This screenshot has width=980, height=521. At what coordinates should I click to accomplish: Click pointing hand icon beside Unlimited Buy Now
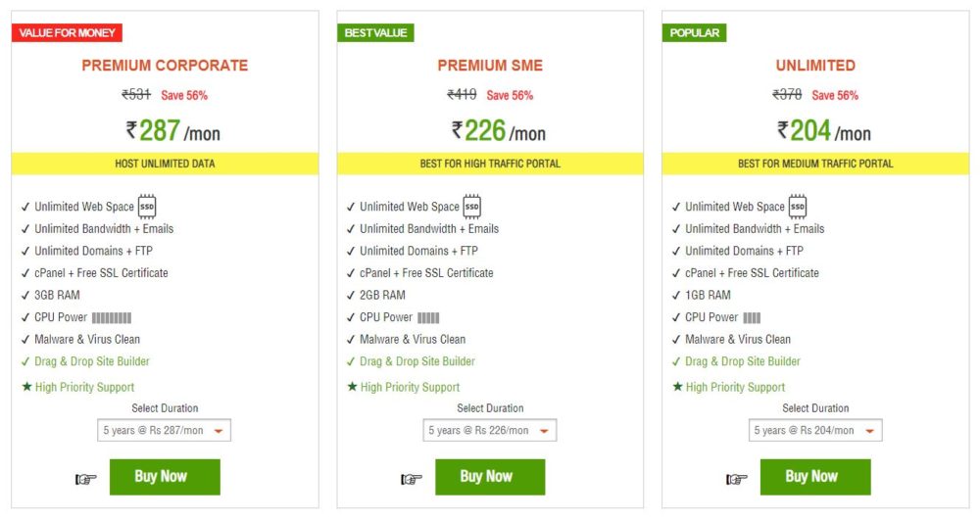737,479
